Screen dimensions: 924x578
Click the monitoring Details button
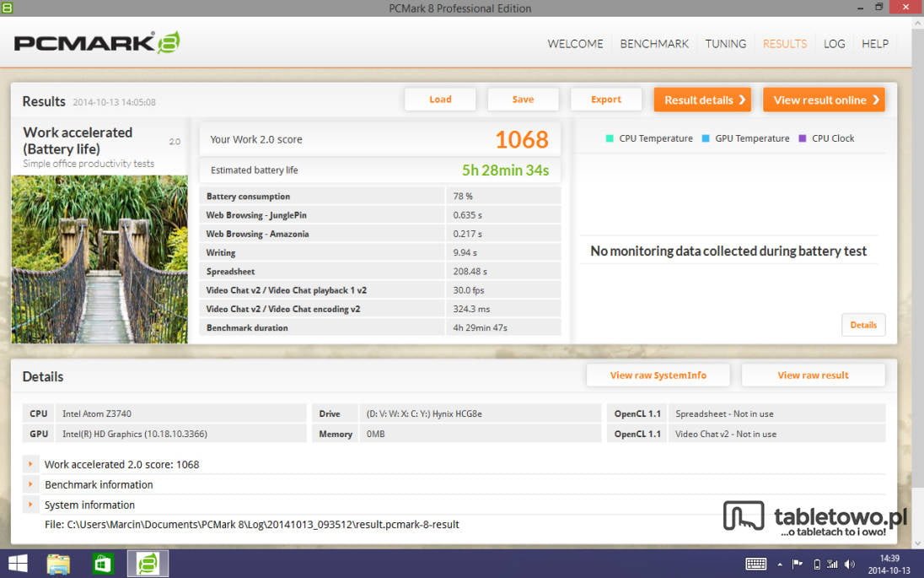point(863,325)
